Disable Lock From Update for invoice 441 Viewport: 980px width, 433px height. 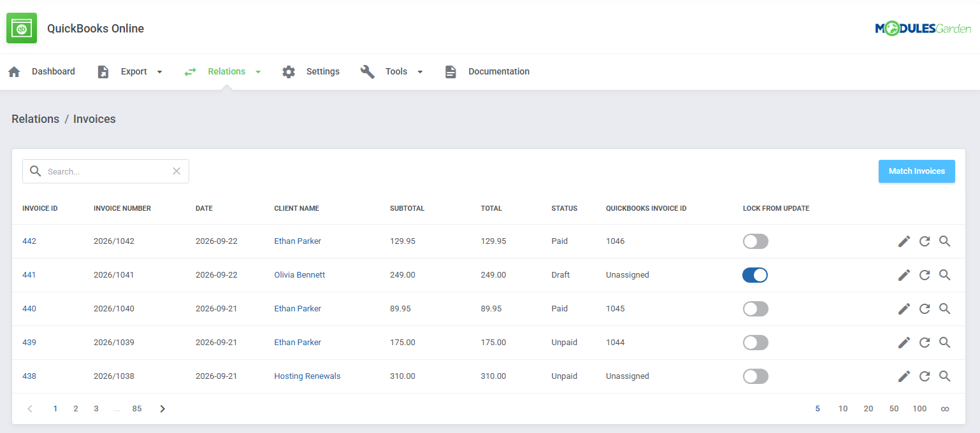(756, 275)
